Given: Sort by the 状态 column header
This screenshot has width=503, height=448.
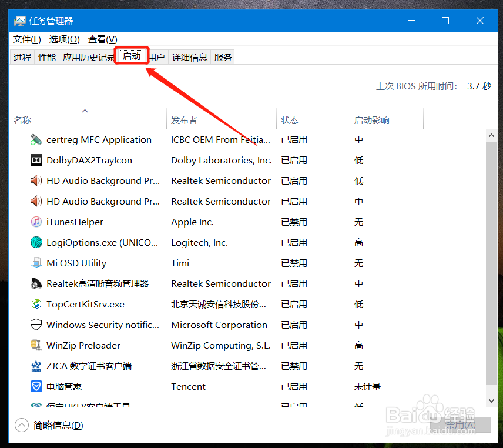Looking at the screenshot, I should (x=313, y=119).
